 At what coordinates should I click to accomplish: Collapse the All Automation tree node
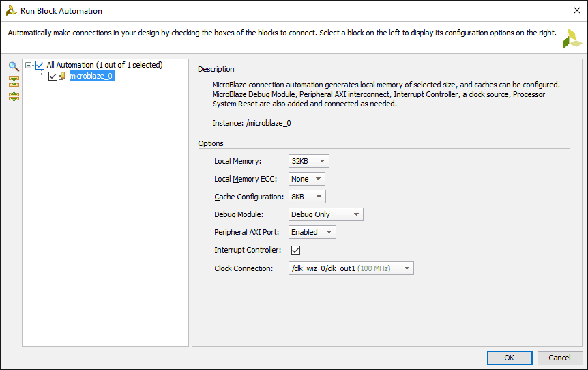29,66
